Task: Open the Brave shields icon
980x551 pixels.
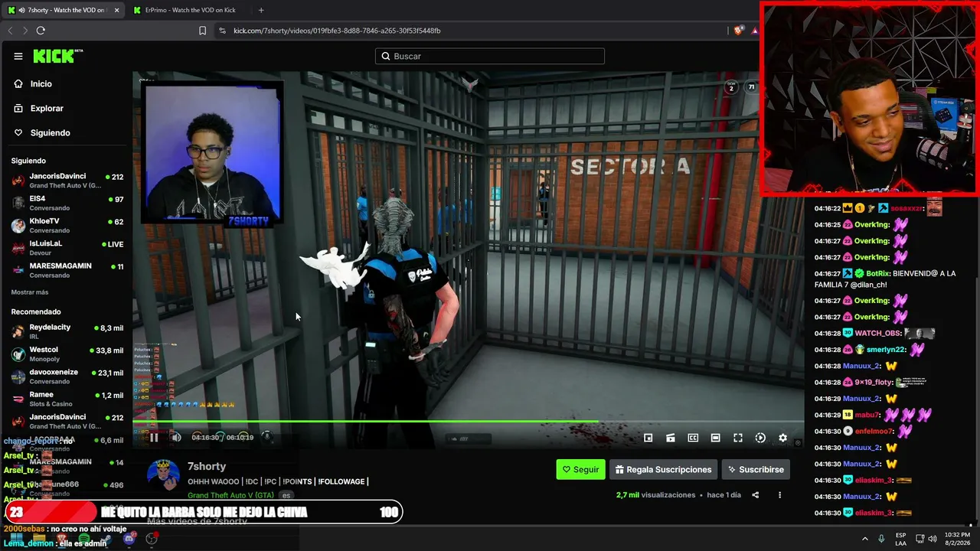Action: coord(738,31)
